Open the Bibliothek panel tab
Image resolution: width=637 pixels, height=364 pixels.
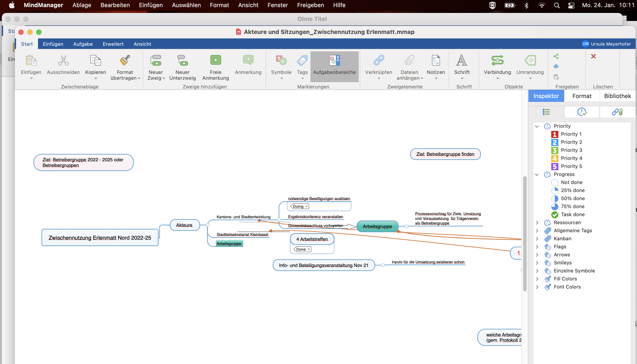coord(617,96)
